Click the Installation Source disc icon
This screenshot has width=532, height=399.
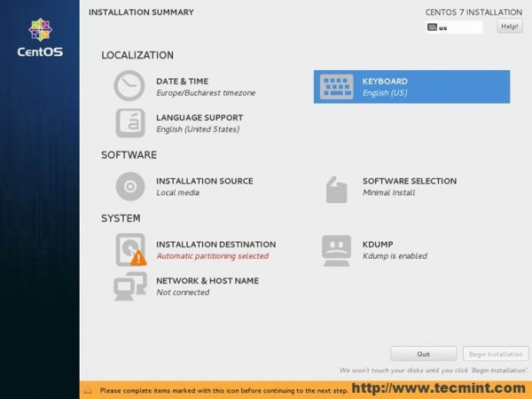tap(130, 186)
